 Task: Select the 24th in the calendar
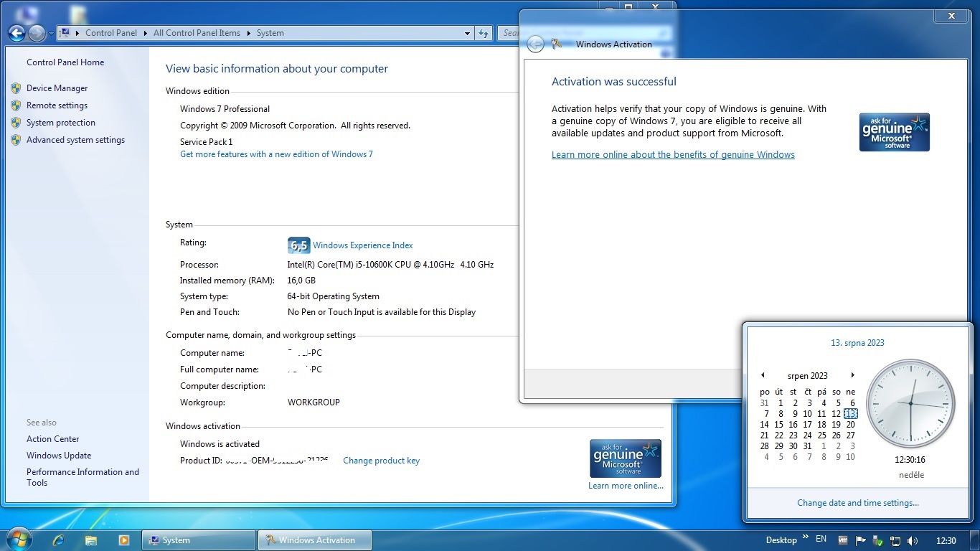pos(808,435)
